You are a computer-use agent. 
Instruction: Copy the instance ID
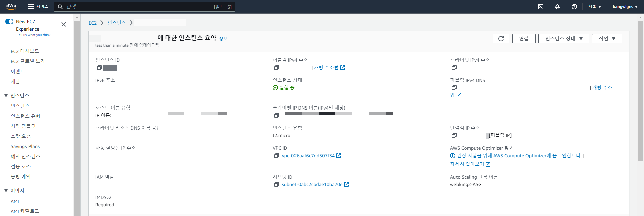tap(99, 68)
